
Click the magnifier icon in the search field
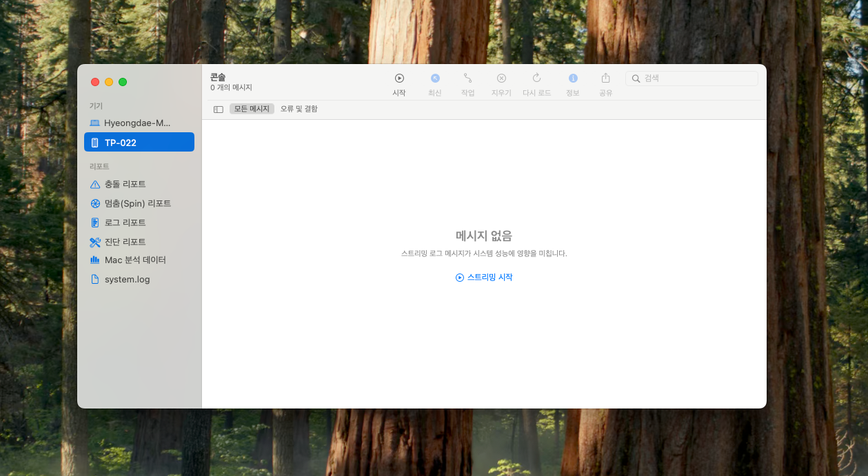point(636,79)
